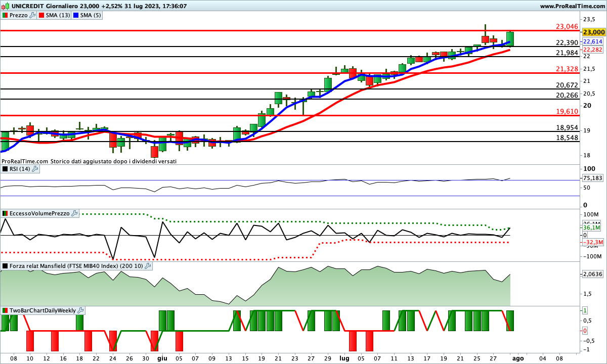Click the Mansfield value 2,0636 label
This screenshot has width=607, height=364.
click(593, 274)
